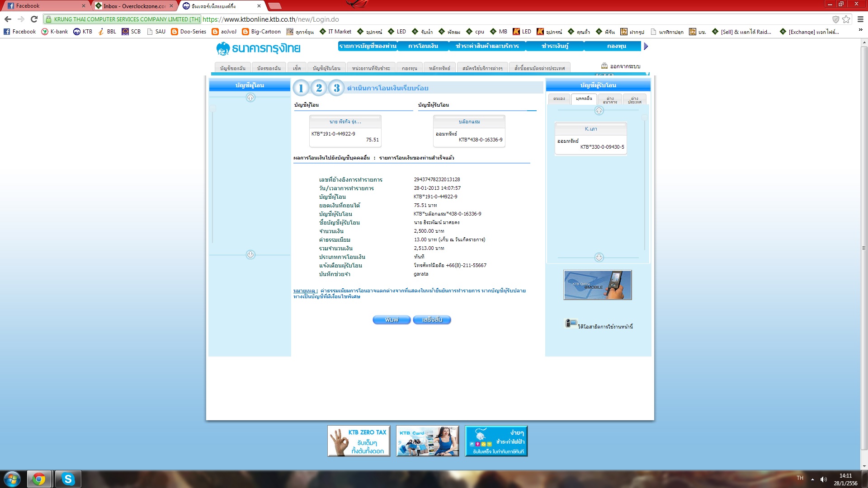
Task: Open การโอนเงิน top menu
Action: [x=423, y=46]
